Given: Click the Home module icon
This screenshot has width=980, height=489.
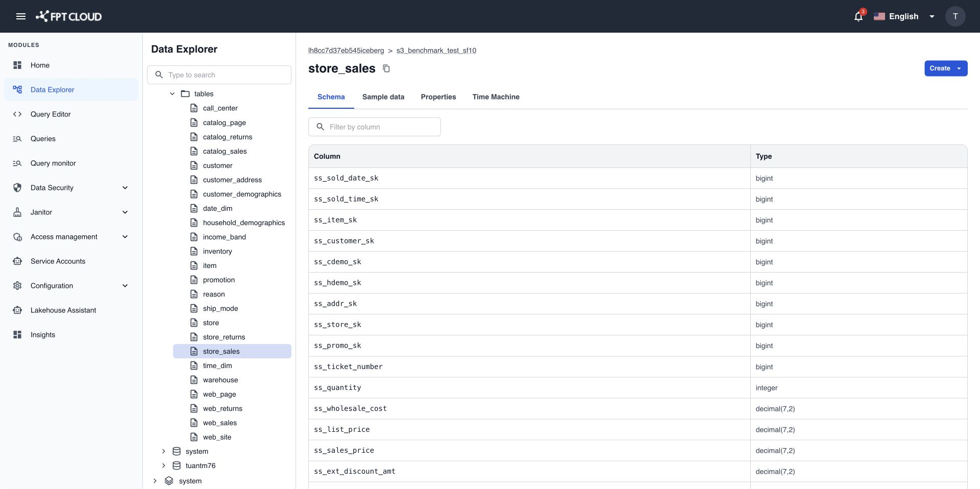Looking at the screenshot, I should (17, 65).
